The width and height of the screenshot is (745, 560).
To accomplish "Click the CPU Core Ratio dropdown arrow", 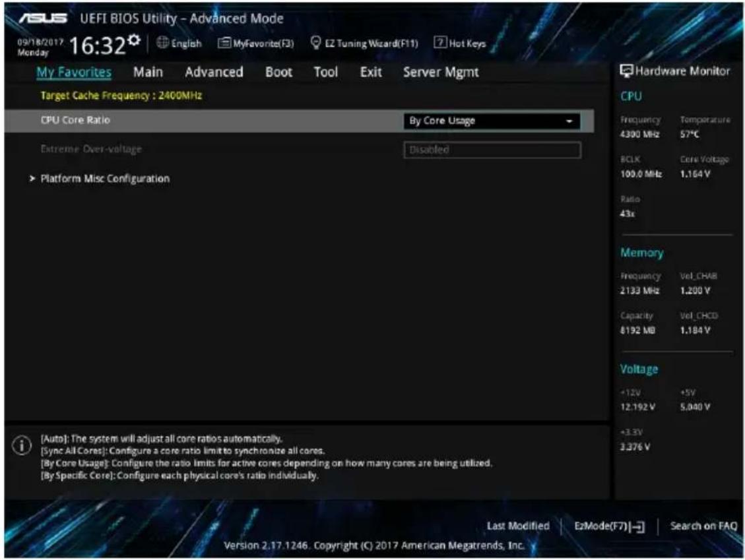I will pos(569,121).
